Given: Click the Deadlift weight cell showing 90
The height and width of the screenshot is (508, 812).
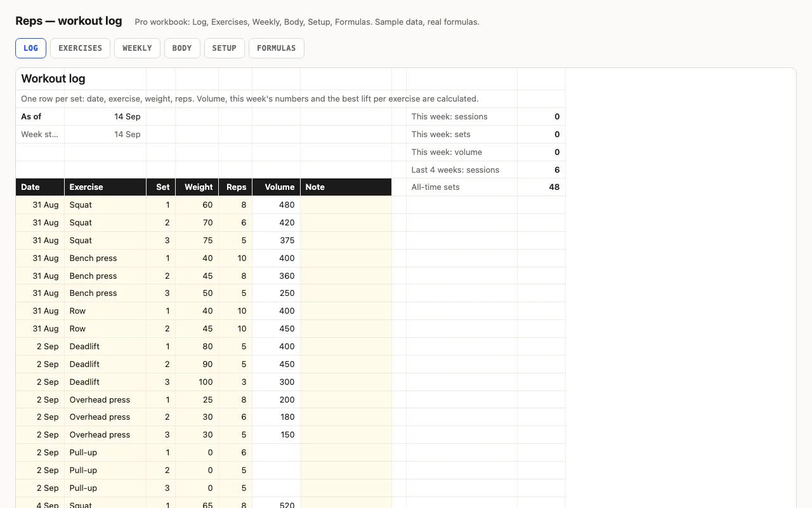Looking at the screenshot, I should (197, 364).
